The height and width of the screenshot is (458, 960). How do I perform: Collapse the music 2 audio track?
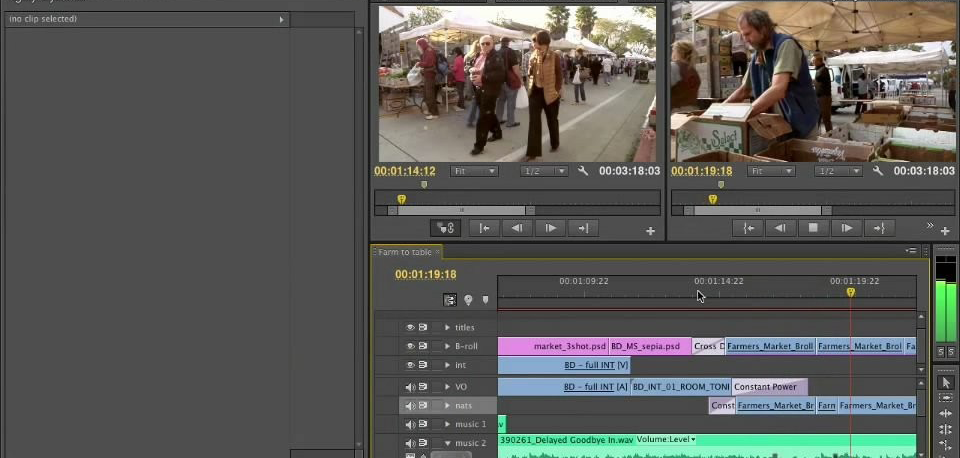click(x=447, y=443)
